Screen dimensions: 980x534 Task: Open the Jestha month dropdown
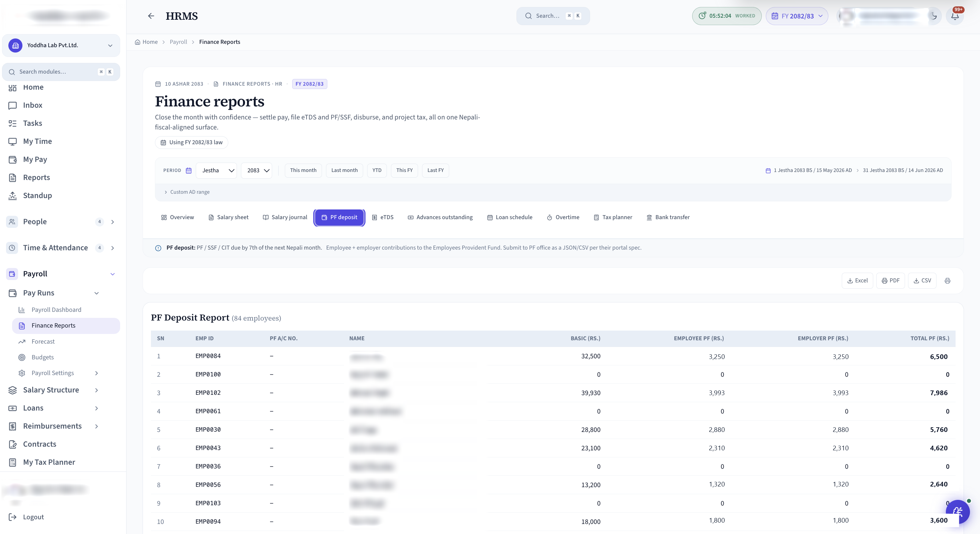[x=216, y=170]
